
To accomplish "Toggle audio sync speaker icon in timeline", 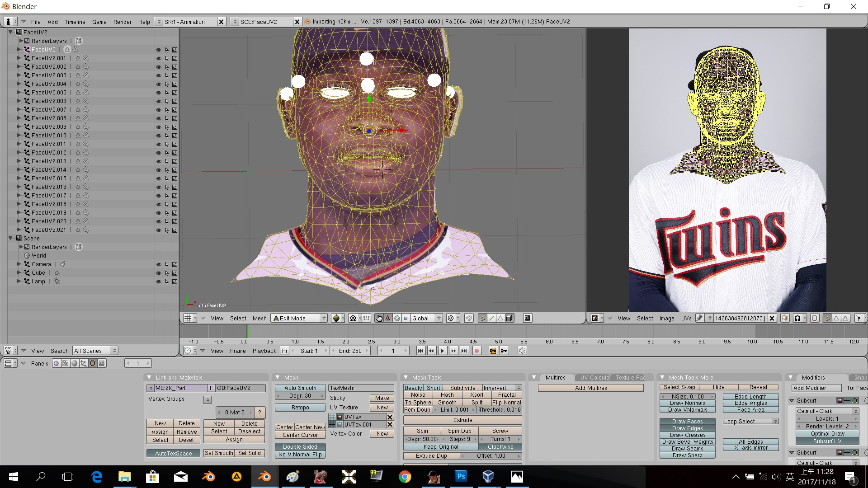I will click(522, 351).
